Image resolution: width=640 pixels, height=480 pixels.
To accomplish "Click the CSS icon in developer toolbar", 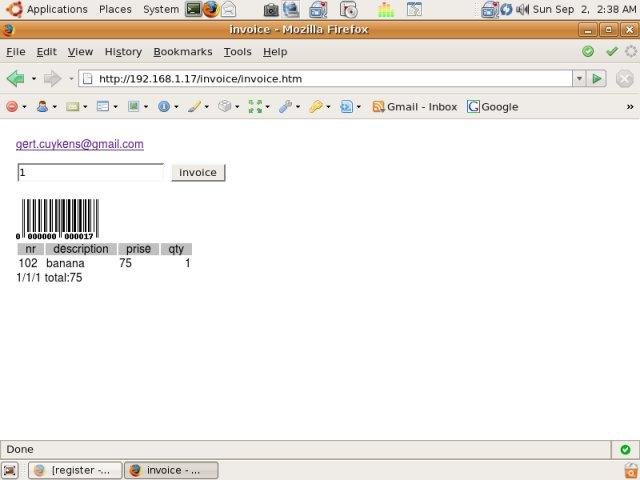I will coord(73,107).
